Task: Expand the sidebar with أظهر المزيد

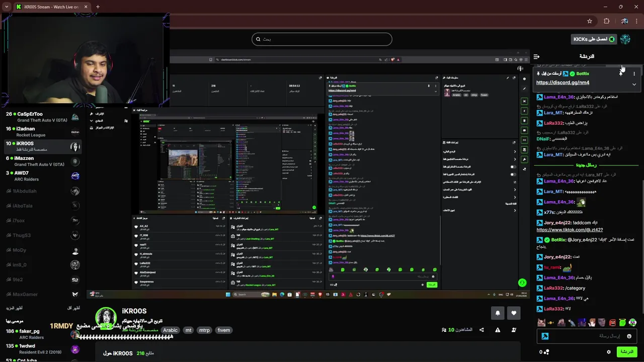Action: [14, 308]
